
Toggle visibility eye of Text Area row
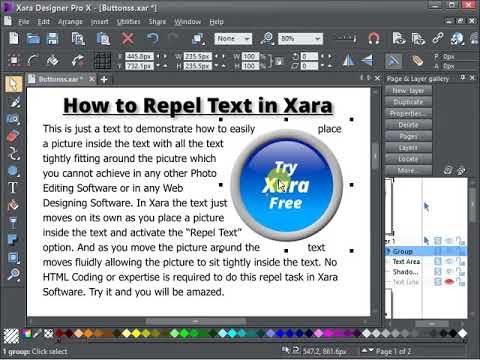[x=449, y=261]
